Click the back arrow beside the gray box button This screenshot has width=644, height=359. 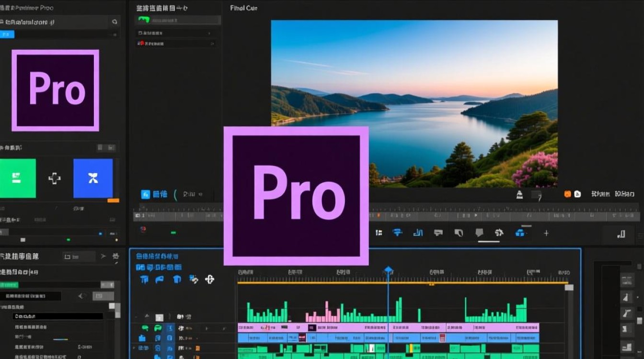[81, 296]
